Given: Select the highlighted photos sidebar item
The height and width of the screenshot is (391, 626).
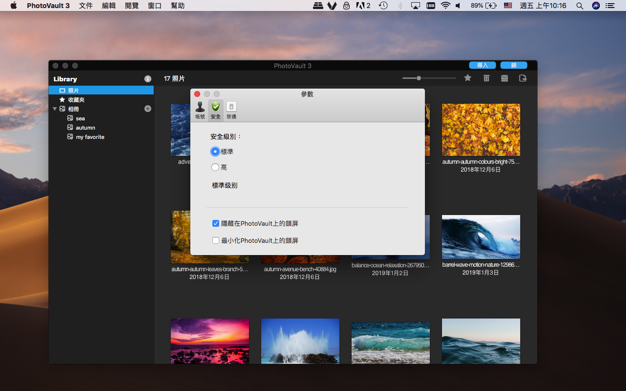Looking at the screenshot, I should tap(101, 90).
